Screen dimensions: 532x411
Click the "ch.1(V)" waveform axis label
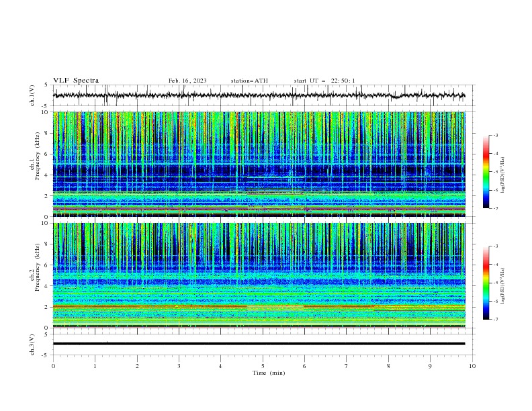32,95
